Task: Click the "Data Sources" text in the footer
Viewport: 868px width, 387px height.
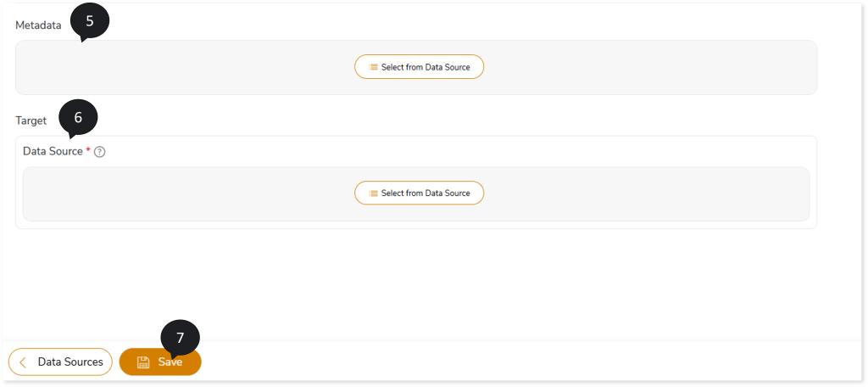Action: [x=70, y=362]
